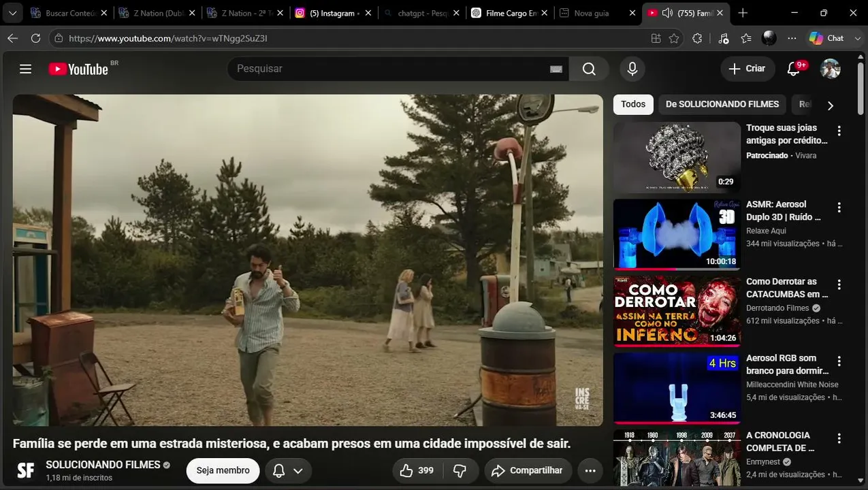This screenshot has width=868, height=490.
Task: Open Troque suas joias antigas ad title
Action: [787, 134]
